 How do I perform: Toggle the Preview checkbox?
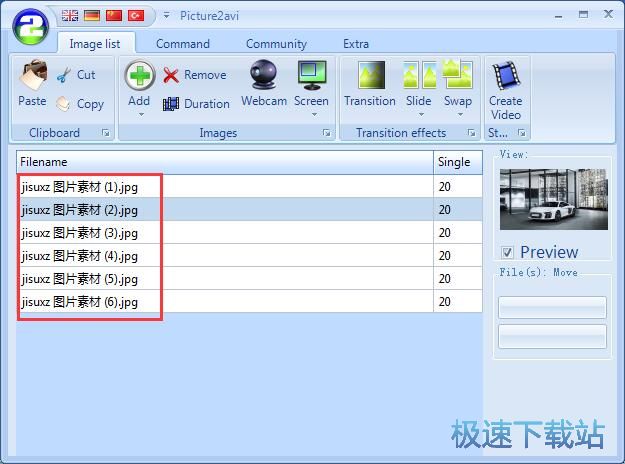point(508,252)
